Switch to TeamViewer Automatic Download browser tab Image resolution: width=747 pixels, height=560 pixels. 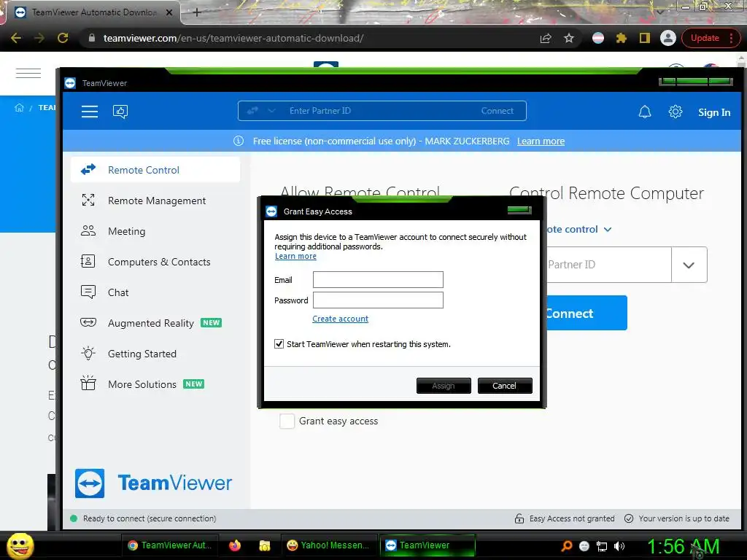[93, 12]
